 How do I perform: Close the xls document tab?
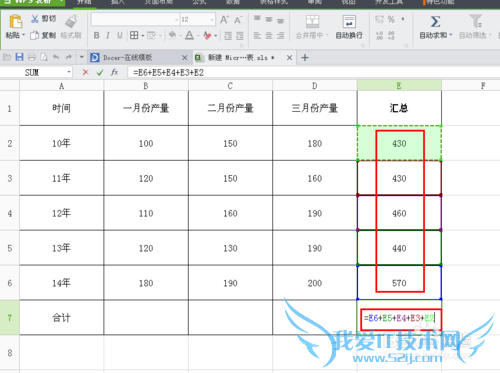click(x=289, y=58)
